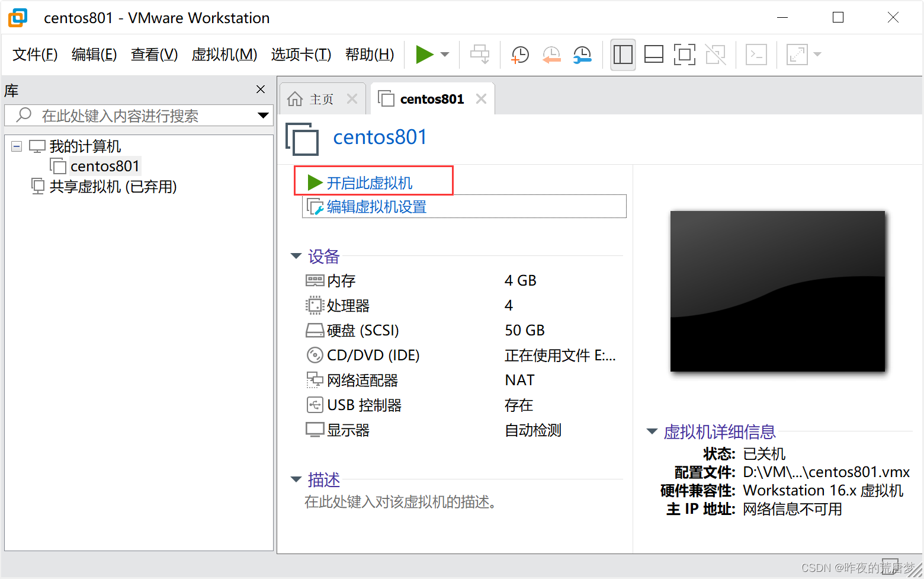Viewport: 924px width, 579px height.
Task: Click the USB 控制器 device icon
Action: [x=315, y=405]
